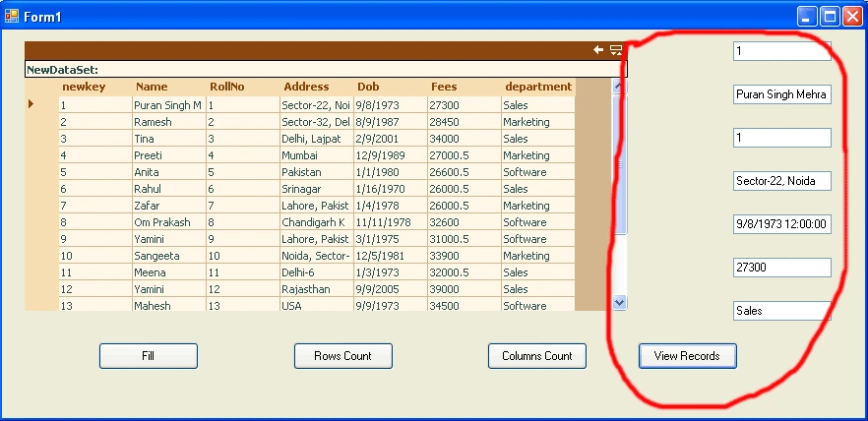
Task: Click department cell 'Marketing' in Ramesh's row
Action: [x=538, y=122]
